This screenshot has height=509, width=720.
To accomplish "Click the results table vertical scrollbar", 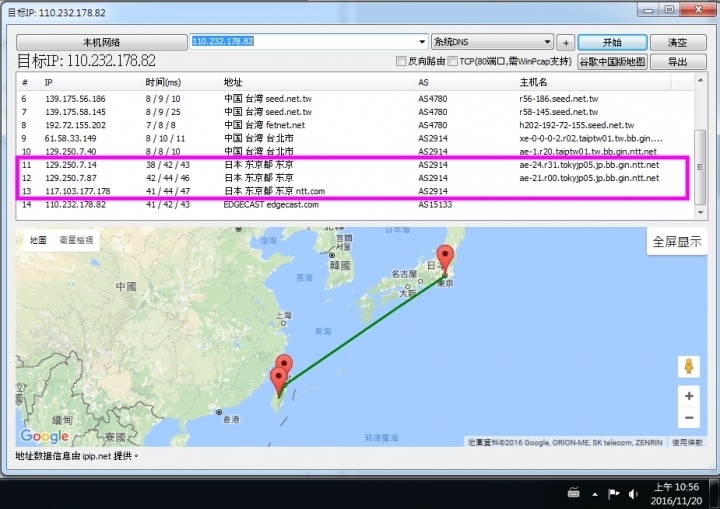I will 699,165.
